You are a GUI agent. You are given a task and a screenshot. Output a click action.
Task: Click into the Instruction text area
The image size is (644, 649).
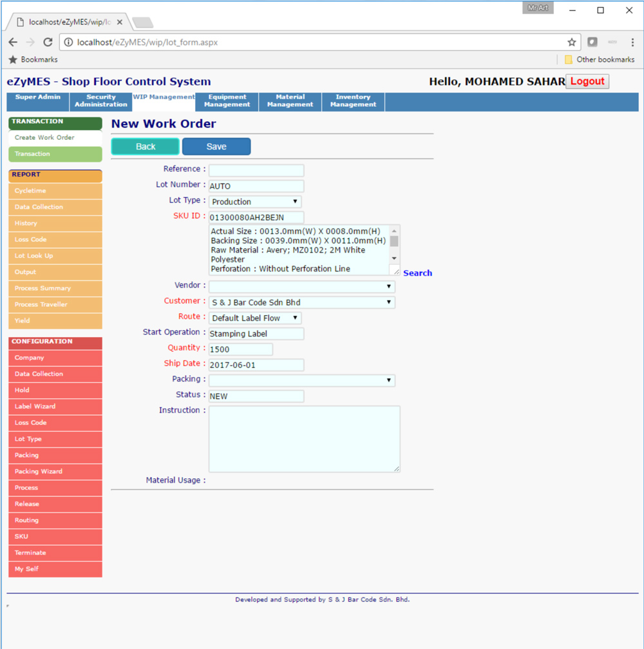coord(304,438)
